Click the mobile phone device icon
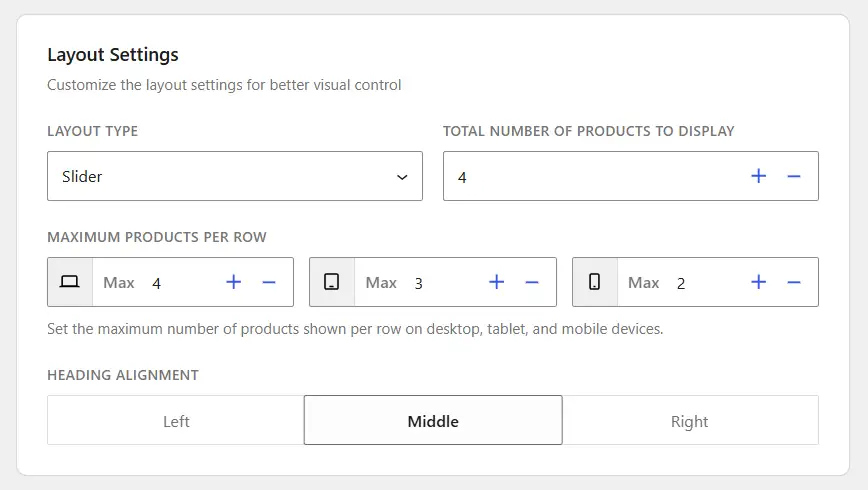Screen dimensions: 868x490 pyautogui.click(x=595, y=282)
